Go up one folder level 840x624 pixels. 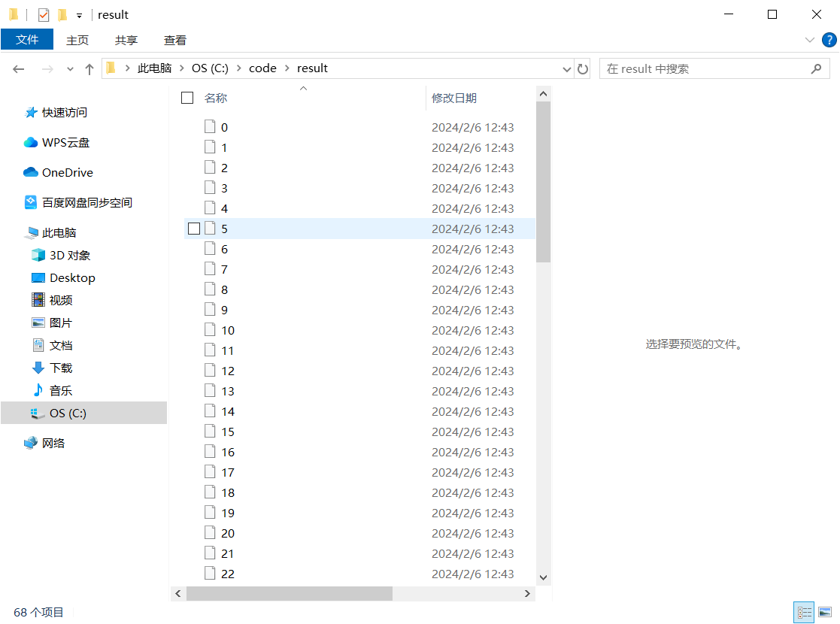pyautogui.click(x=89, y=69)
